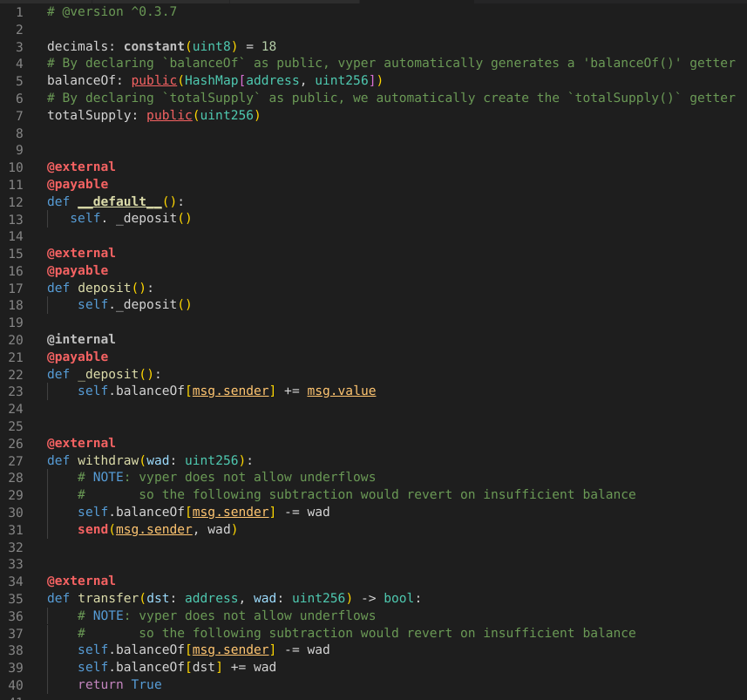Click the underlined public keyword on line 7
This screenshot has height=700, width=747.
169,115
